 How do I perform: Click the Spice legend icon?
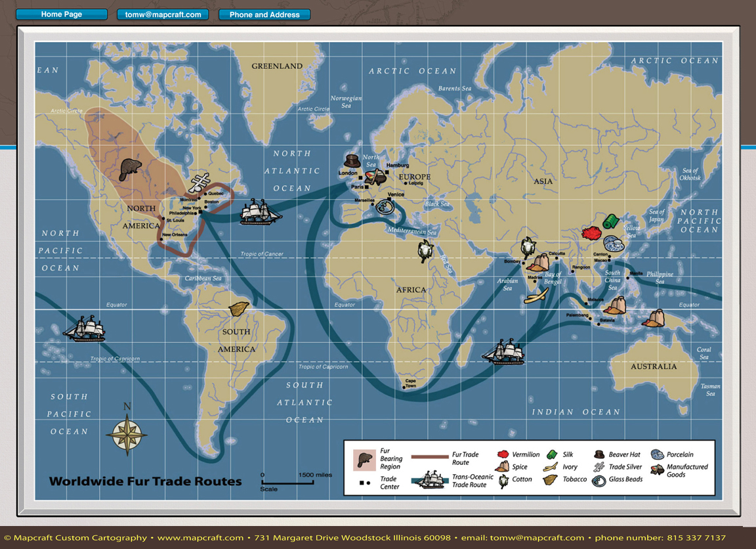(x=503, y=466)
